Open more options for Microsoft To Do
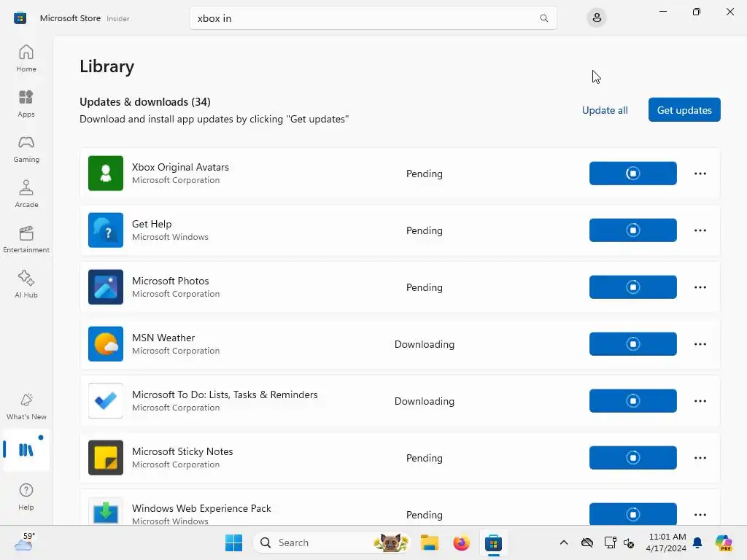747x560 pixels. [x=700, y=401]
